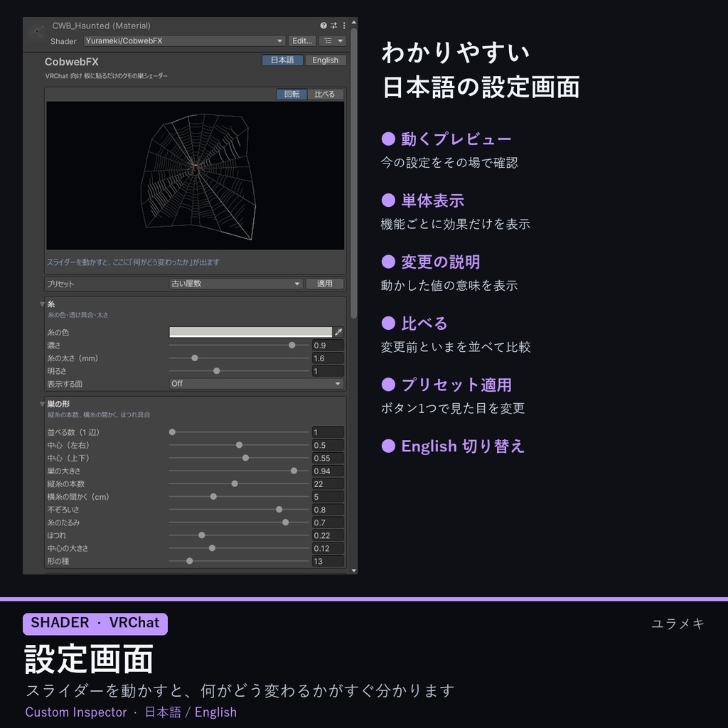Open the Shader Yurameki/CobwebFX dropdown
The image size is (728, 728).
tap(184, 41)
